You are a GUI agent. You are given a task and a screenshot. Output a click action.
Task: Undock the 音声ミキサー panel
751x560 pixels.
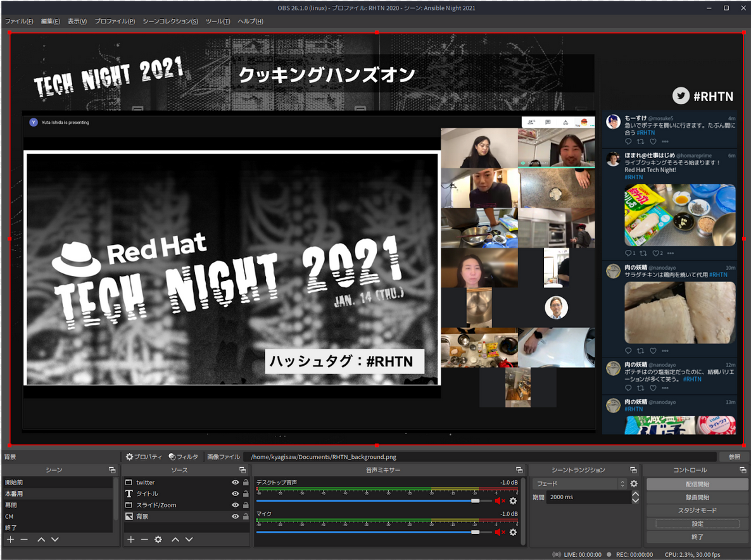point(519,470)
